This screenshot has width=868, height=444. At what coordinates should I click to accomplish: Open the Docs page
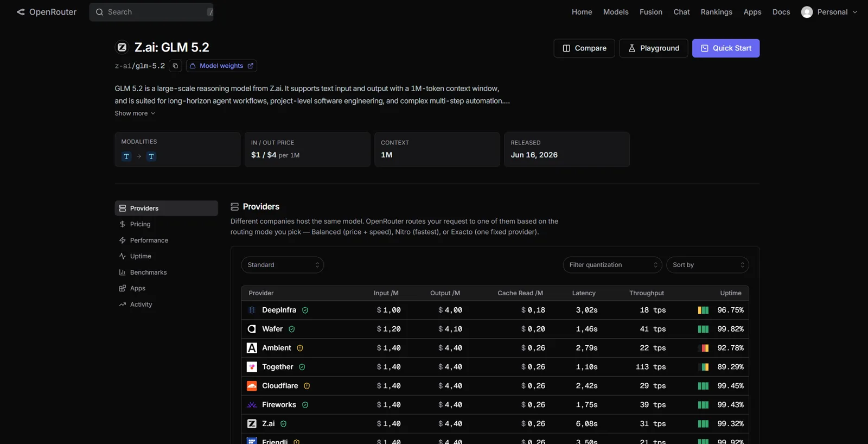click(x=781, y=12)
